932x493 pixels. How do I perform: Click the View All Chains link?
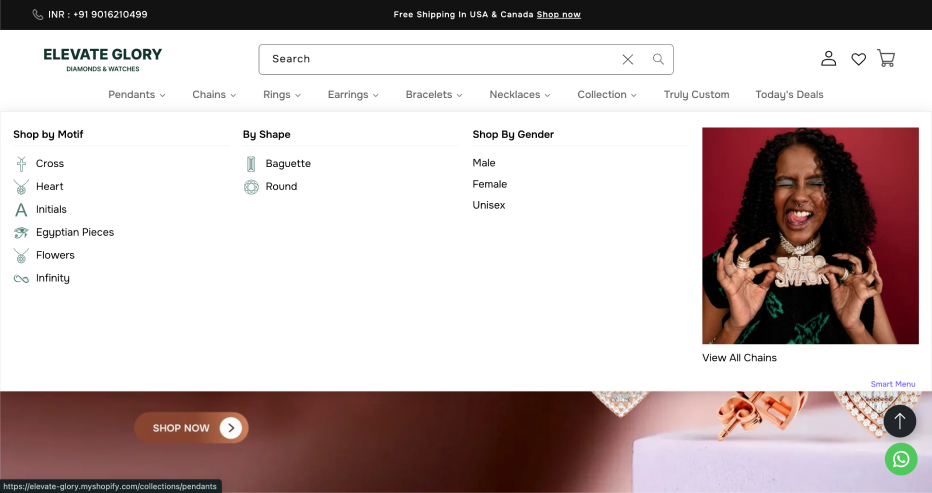click(x=739, y=358)
